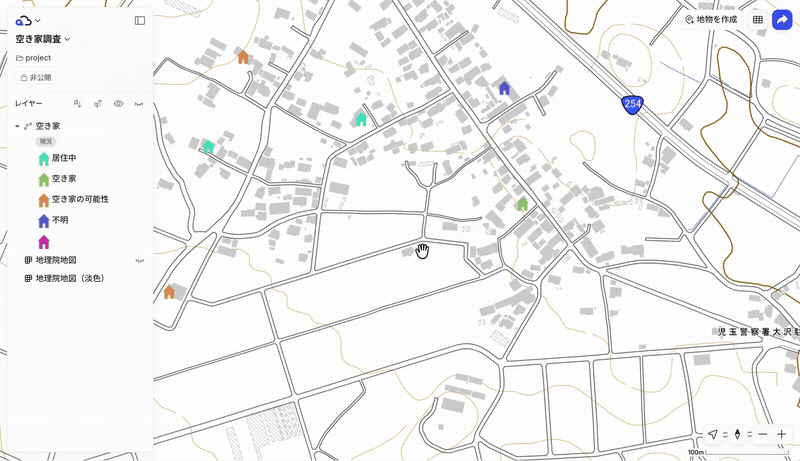Open the project folder link
Screen dimensions: 800x461
[x=34, y=58]
